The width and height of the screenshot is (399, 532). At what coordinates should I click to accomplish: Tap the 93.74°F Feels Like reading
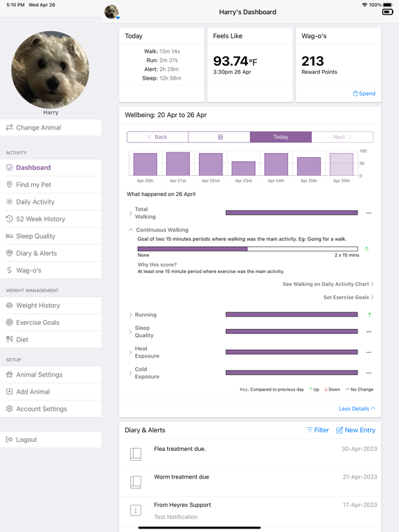235,61
